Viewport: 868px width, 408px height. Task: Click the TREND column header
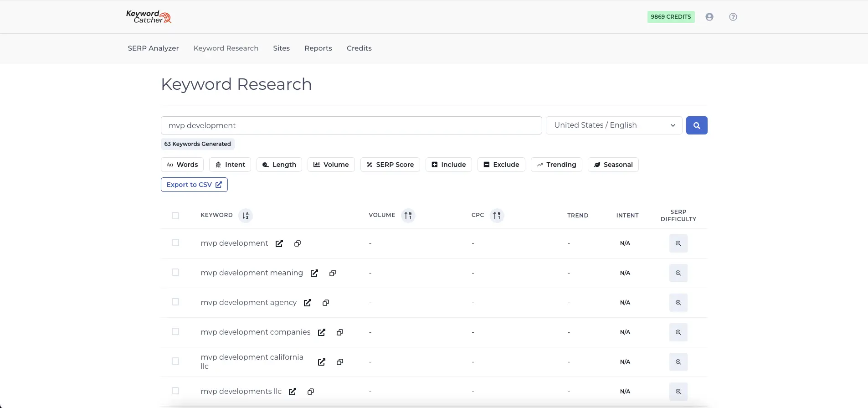(x=578, y=216)
